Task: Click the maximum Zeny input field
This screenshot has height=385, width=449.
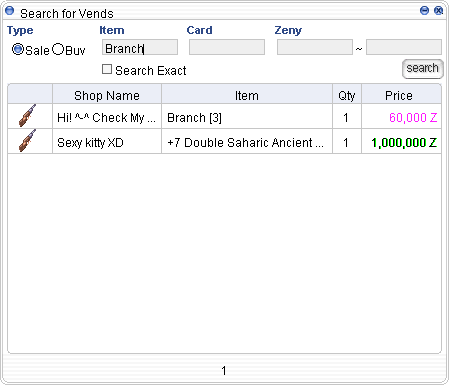Action: click(404, 47)
